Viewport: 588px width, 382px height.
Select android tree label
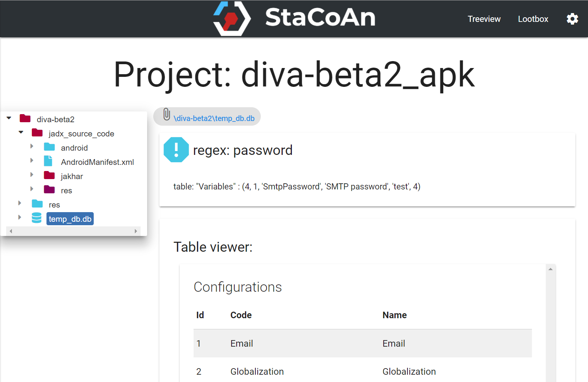(x=74, y=148)
